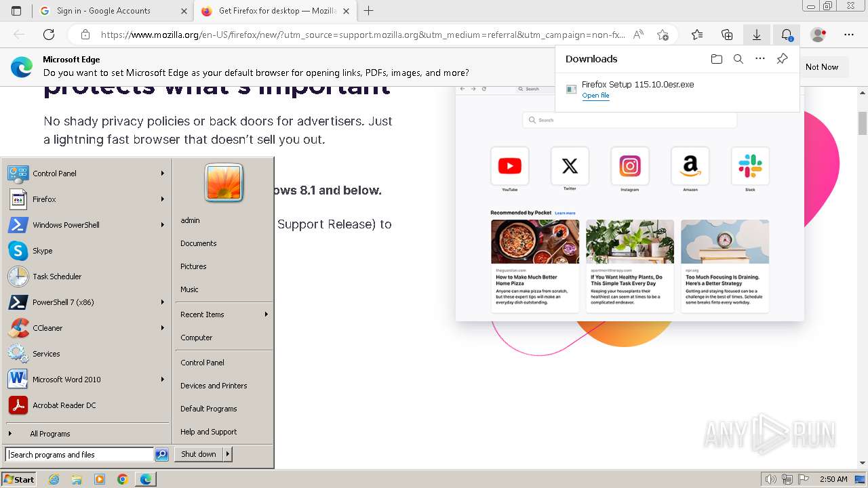Launch Chrome from the taskbar
Image resolution: width=868 pixels, height=488 pixels.
(122, 479)
